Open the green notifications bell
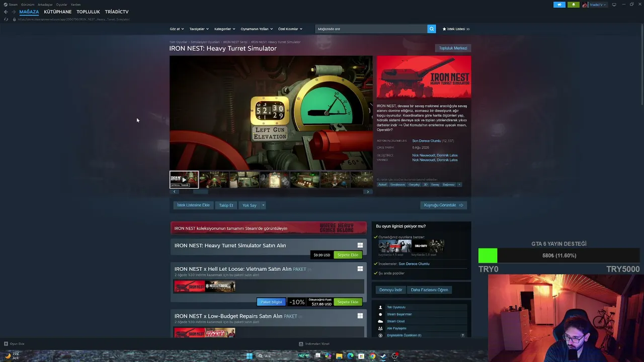644x362 pixels. (573, 5)
